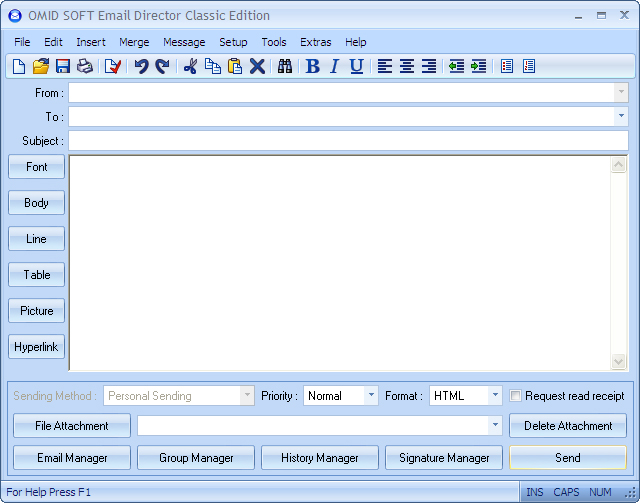Click the Save floppy disk icon

(63, 67)
